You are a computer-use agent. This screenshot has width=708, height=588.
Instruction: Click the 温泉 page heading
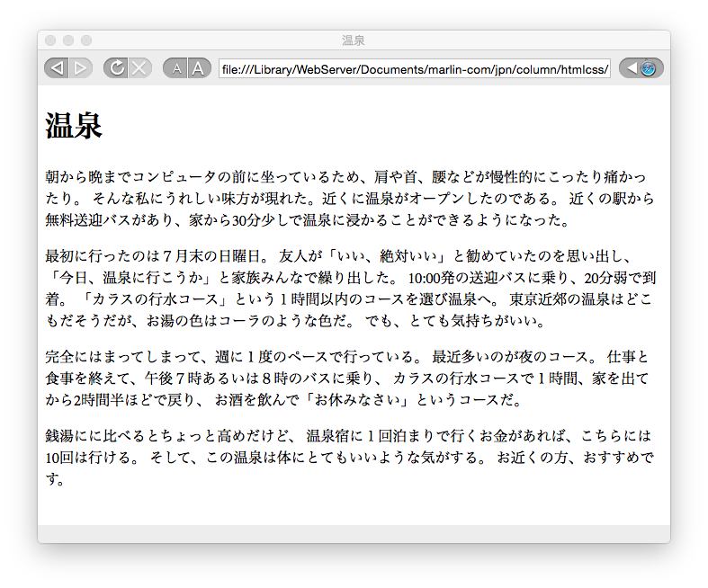[x=74, y=126]
